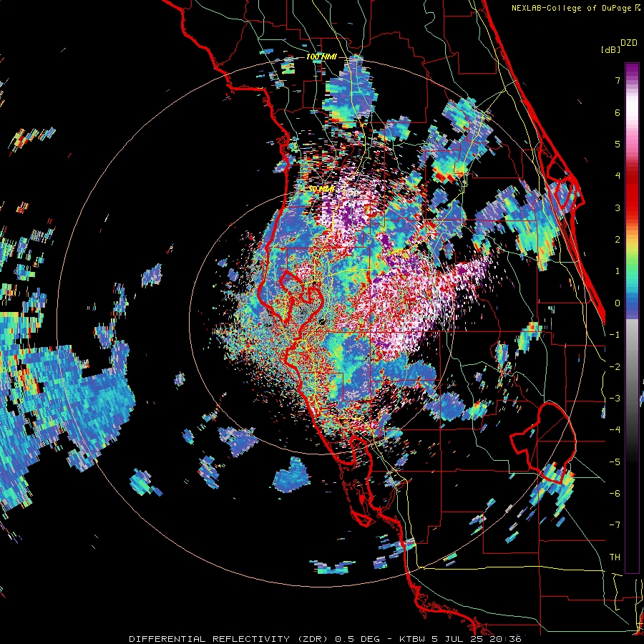The image size is (644, 644).
Task: Click the DZD color scale title
Action: click(x=628, y=43)
